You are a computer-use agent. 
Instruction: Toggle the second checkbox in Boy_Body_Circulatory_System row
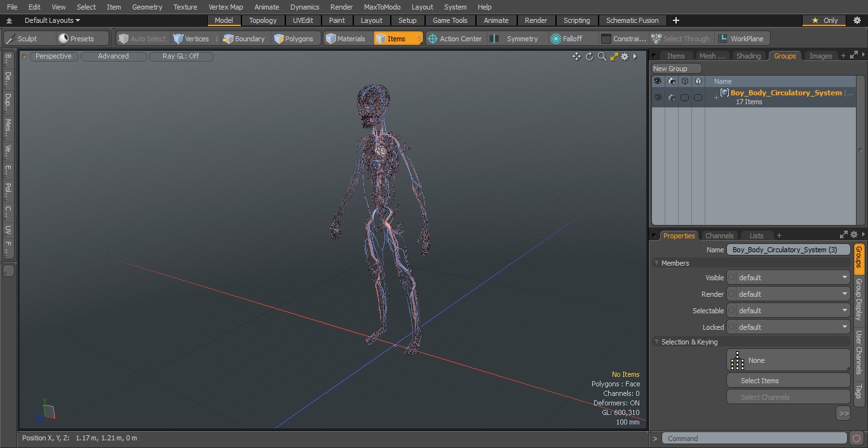pyautogui.click(x=698, y=97)
